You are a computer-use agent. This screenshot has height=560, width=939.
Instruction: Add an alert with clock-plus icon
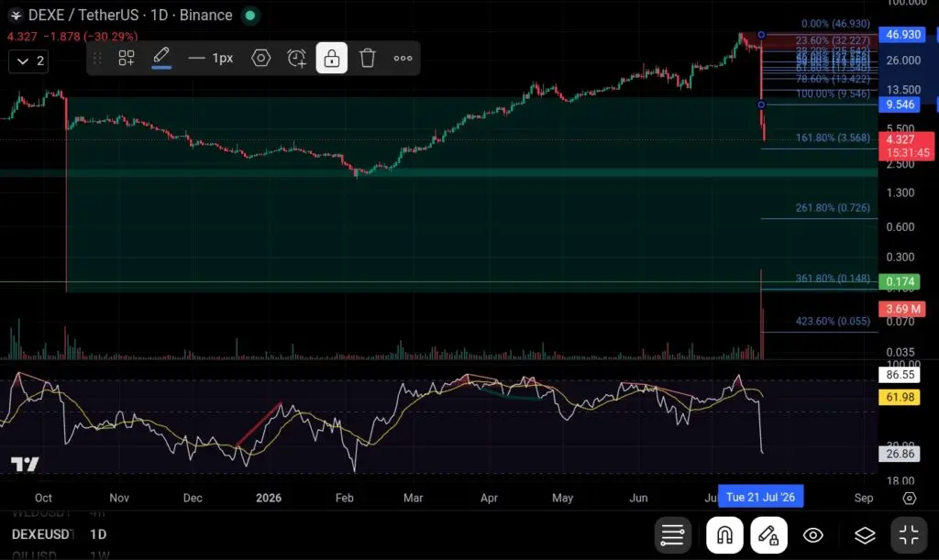pos(296,58)
